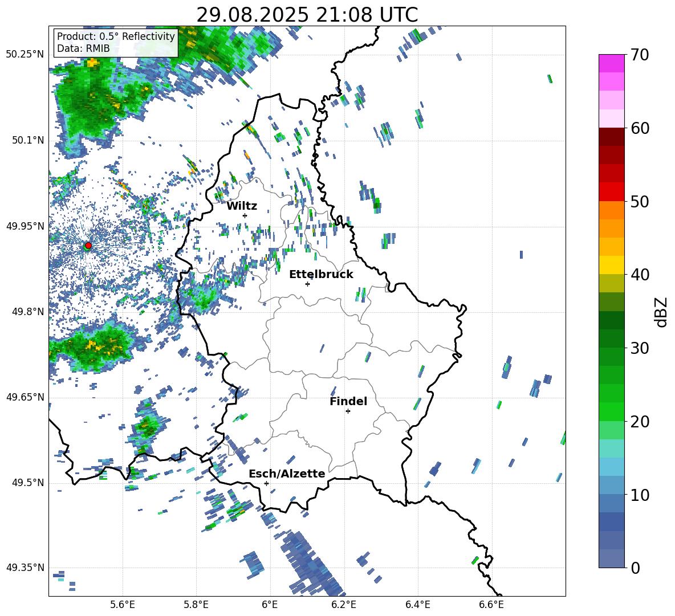Click the 60 value on the colorbar

(639, 128)
